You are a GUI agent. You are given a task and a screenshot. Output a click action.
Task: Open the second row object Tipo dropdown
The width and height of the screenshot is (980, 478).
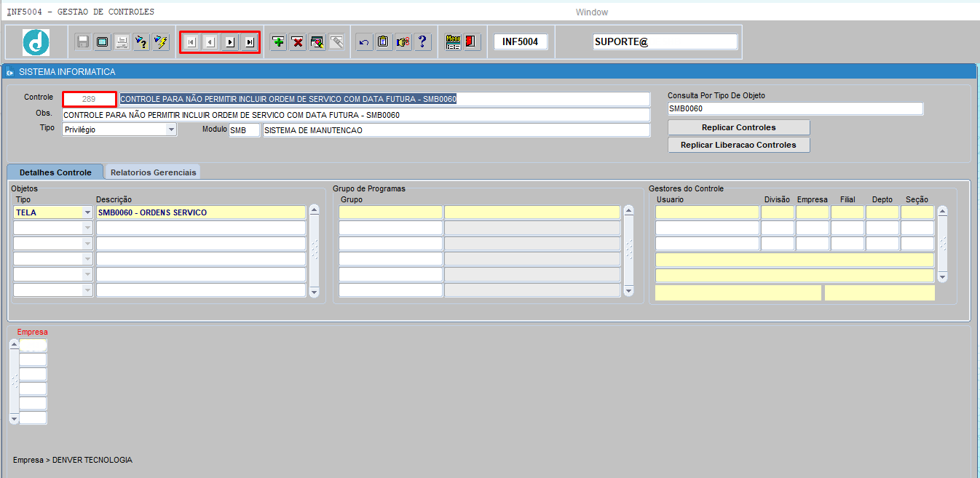point(87,228)
